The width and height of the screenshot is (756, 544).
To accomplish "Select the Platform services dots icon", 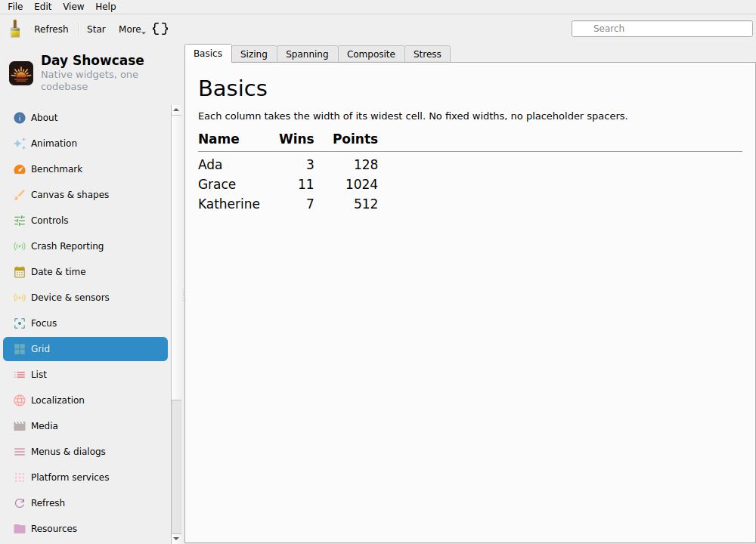I will (x=20, y=478).
